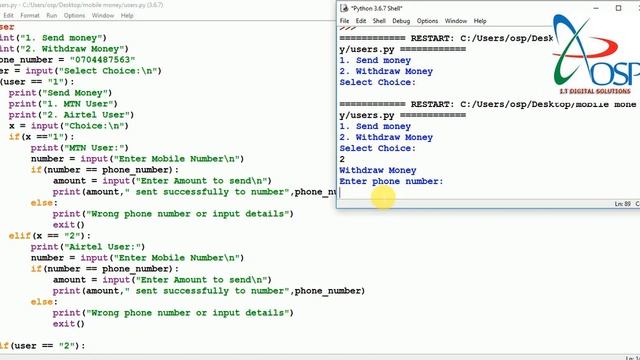
Task: Click the print("1. Send money") line in the editor
Action: [53, 38]
